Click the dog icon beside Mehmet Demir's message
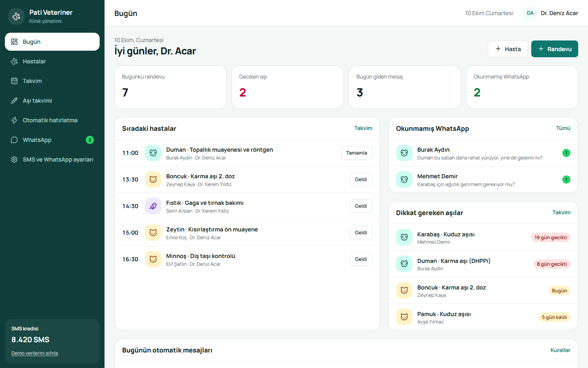 [404, 180]
